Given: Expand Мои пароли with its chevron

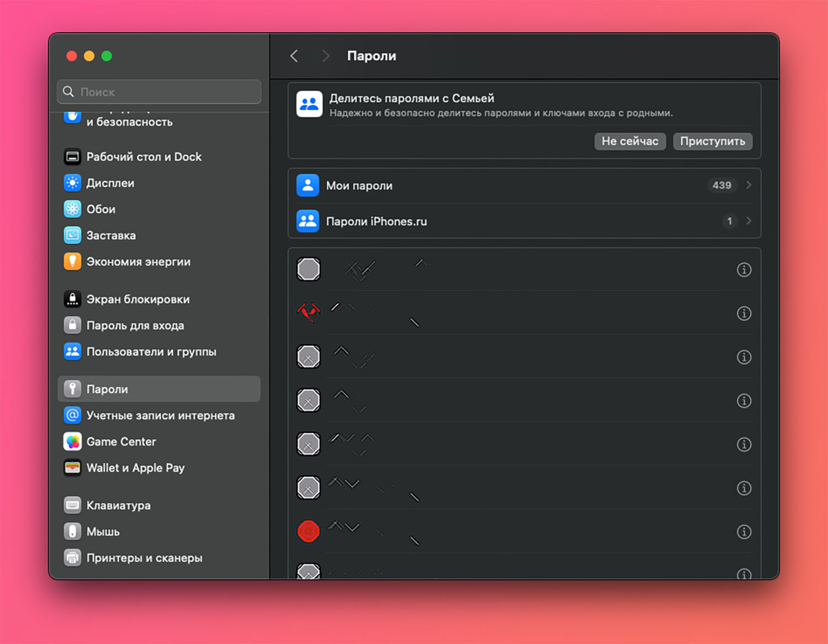Looking at the screenshot, I should click(749, 185).
